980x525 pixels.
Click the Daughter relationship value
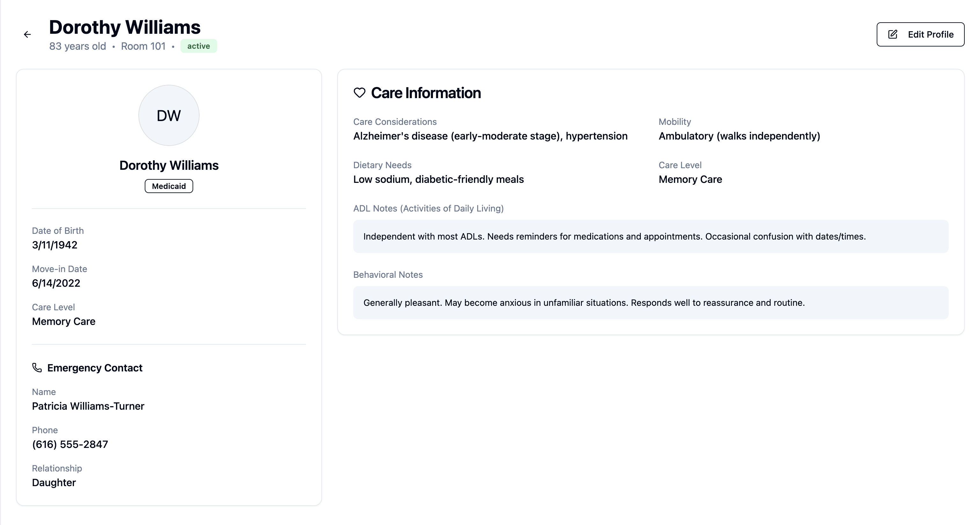coord(54,483)
